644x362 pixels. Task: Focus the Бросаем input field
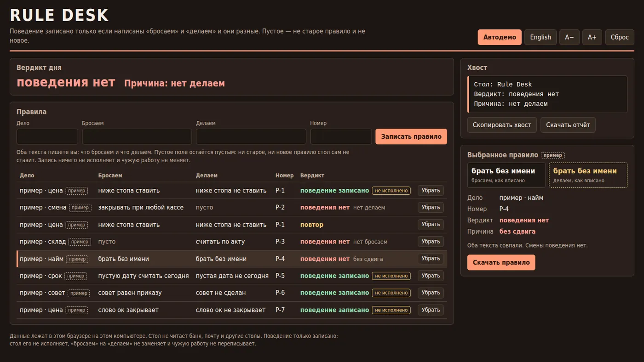point(137,136)
